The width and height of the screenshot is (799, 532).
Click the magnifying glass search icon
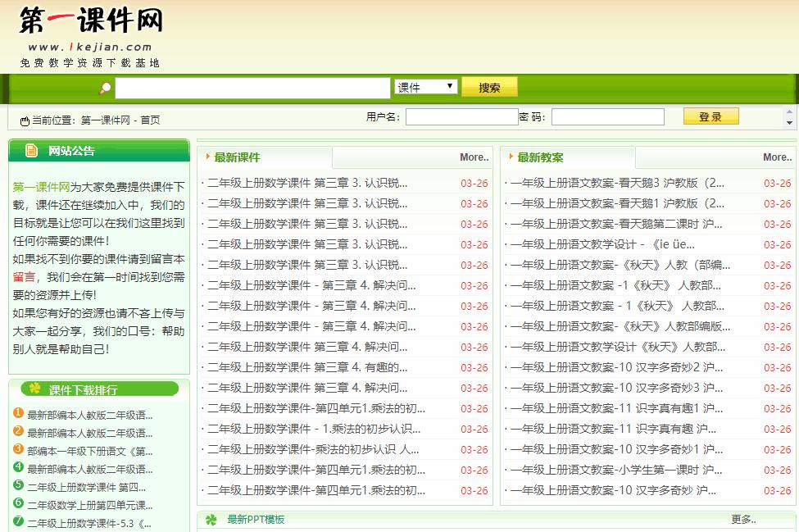click(102, 87)
